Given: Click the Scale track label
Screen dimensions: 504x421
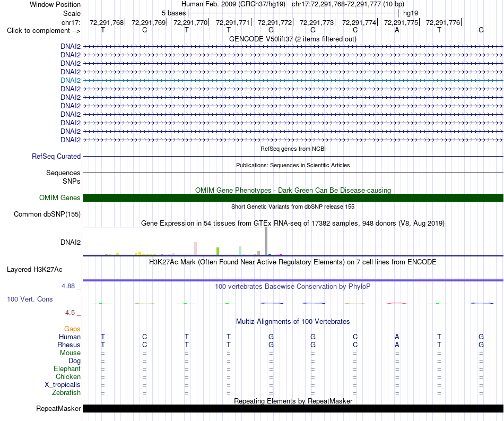Looking at the screenshot, I should pyautogui.click(x=72, y=13).
